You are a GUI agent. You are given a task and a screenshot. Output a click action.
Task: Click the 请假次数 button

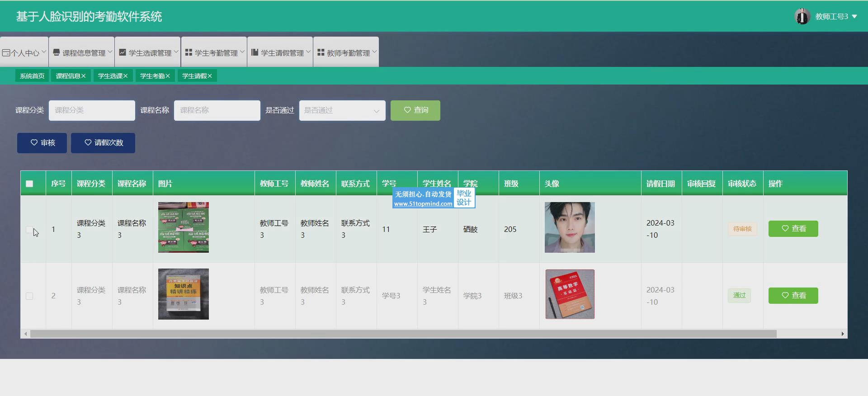(x=103, y=143)
